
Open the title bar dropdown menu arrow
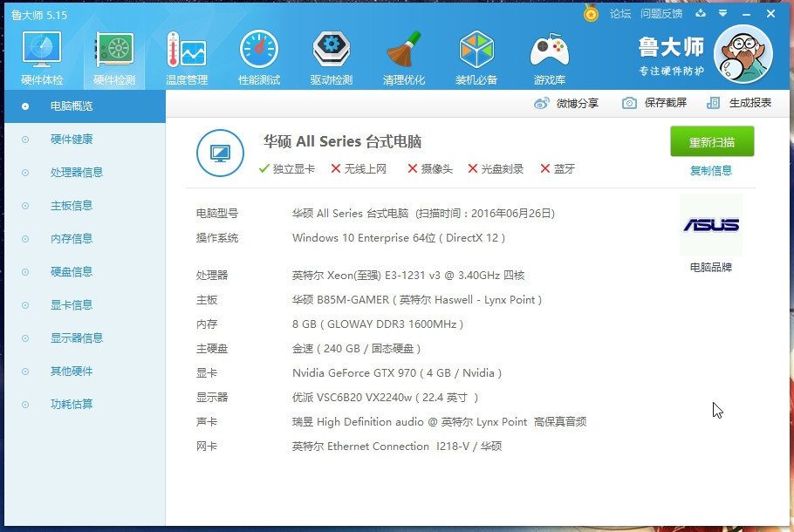(723, 14)
